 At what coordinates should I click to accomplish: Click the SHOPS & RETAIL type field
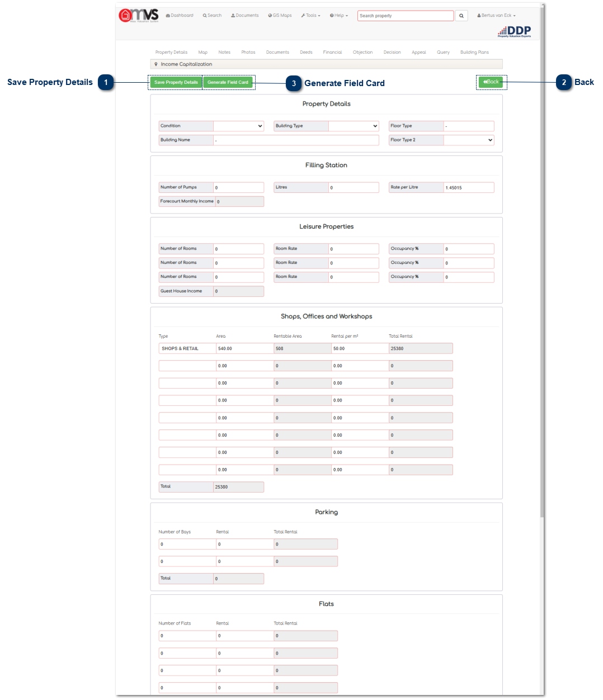click(187, 348)
